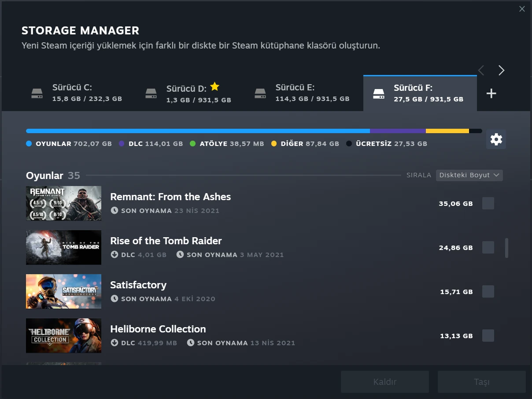Click the Oyunlar 35 section heading
This screenshot has height=399, width=532.
(x=53, y=175)
